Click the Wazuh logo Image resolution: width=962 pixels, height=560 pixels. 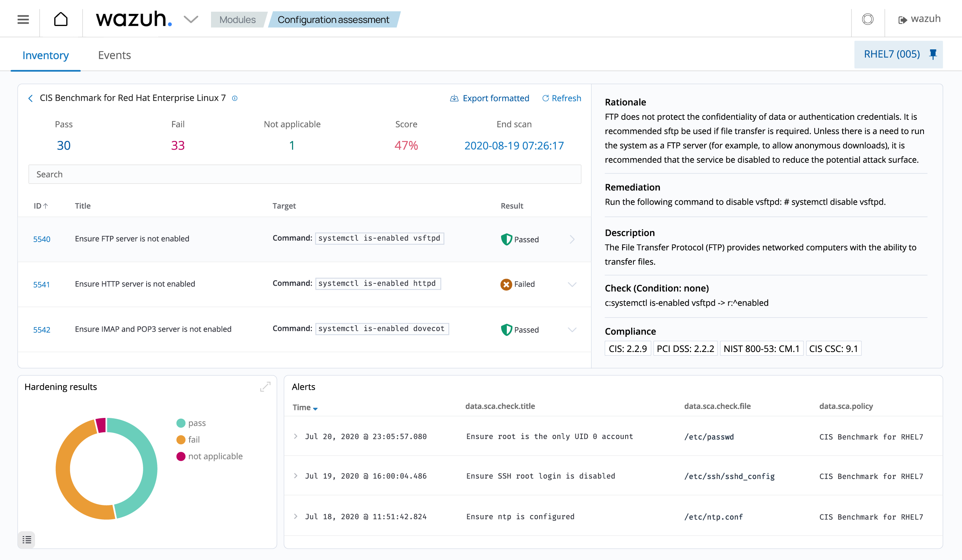[x=134, y=19]
